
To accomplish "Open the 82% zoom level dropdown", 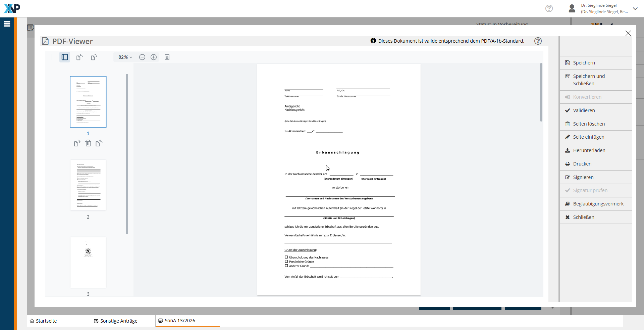I will [125, 57].
